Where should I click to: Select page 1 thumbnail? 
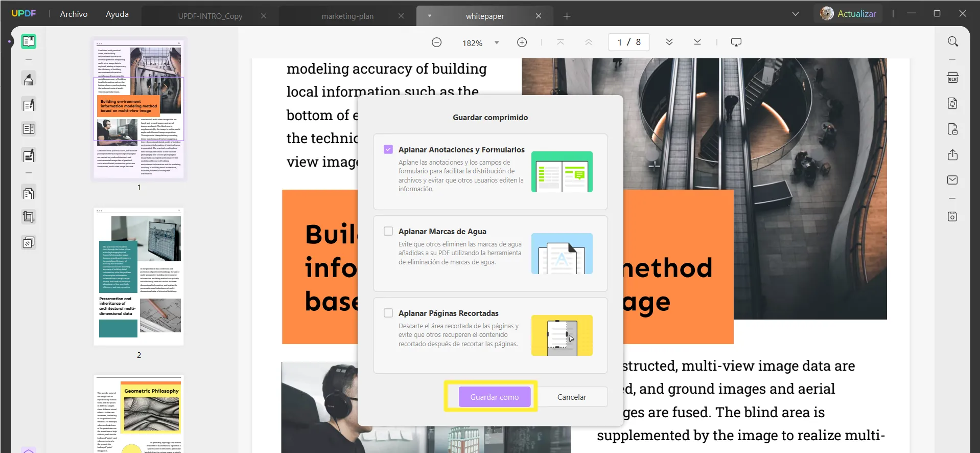[139, 108]
